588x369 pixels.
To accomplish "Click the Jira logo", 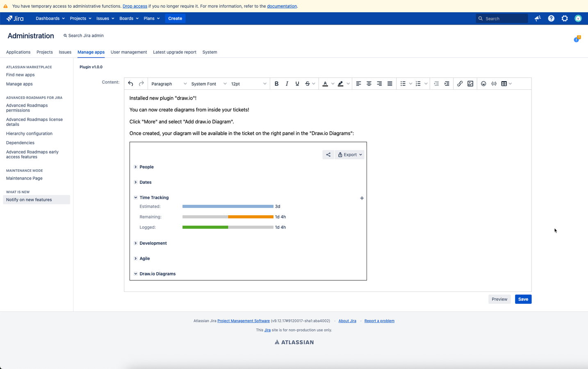I will pyautogui.click(x=15, y=18).
